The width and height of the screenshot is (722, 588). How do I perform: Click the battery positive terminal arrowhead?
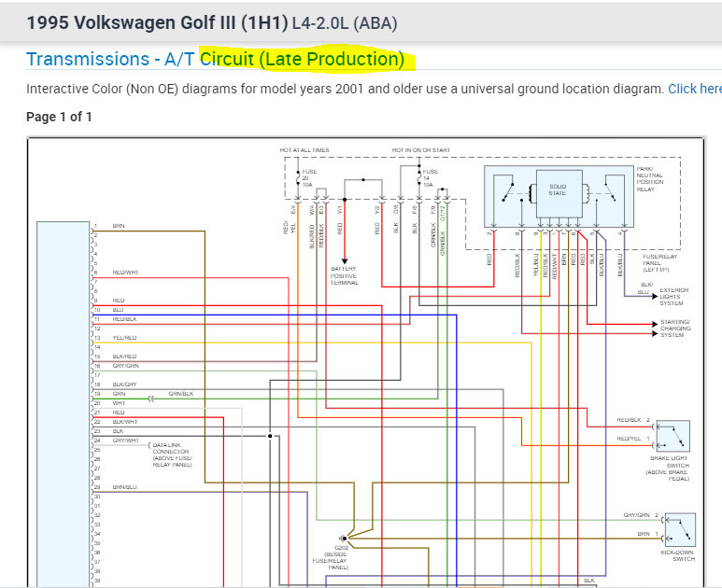(x=345, y=261)
